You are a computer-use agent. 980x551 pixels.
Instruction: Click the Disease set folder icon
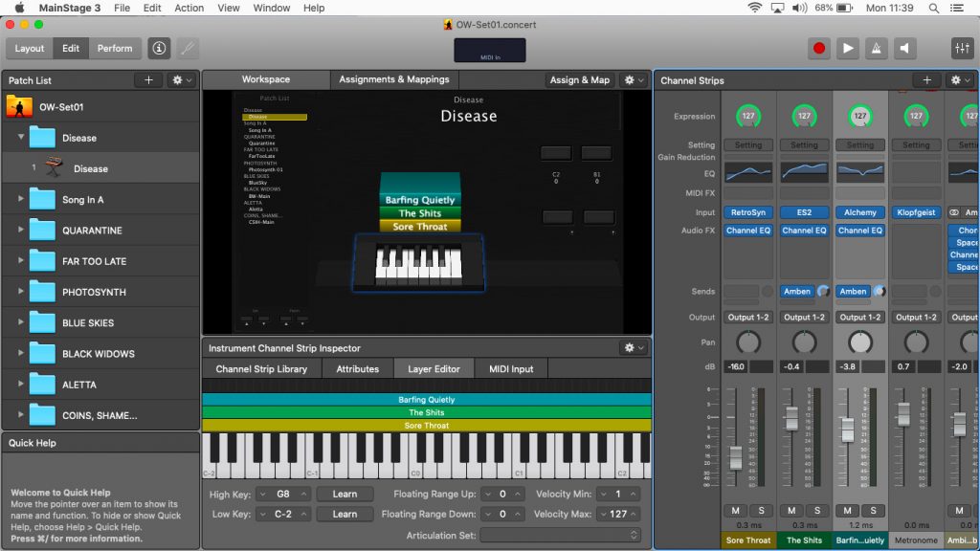[x=42, y=138]
